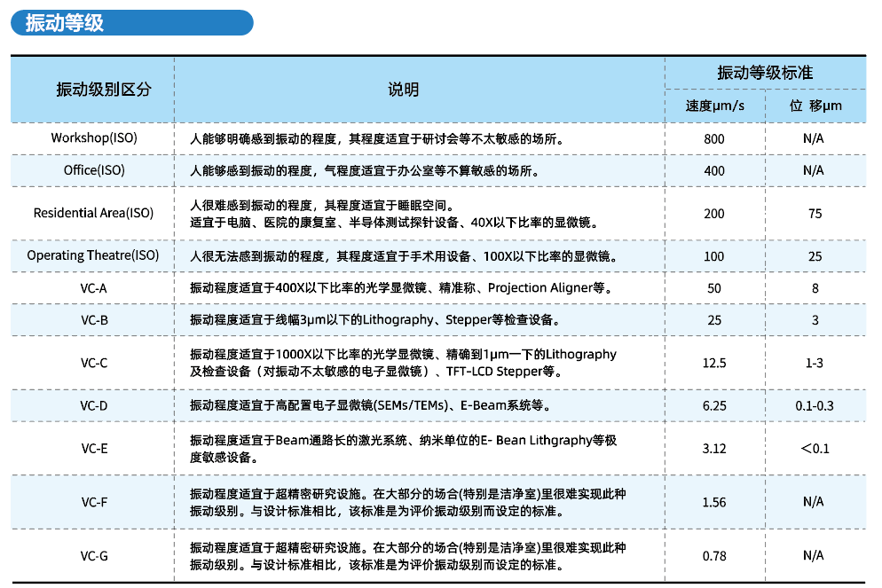Image resolution: width=882 pixels, height=588 pixels.
Task: Select the VC-E level cell
Action: tap(94, 448)
